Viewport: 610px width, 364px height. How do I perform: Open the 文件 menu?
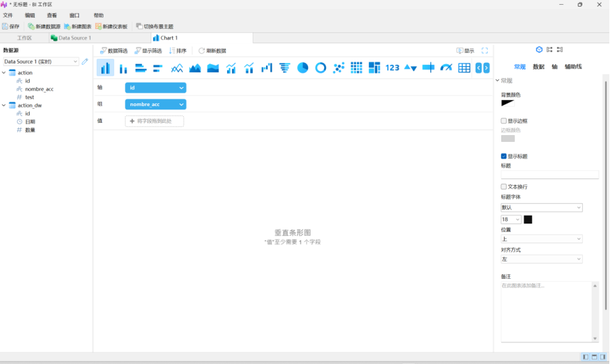[x=8, y=15]
